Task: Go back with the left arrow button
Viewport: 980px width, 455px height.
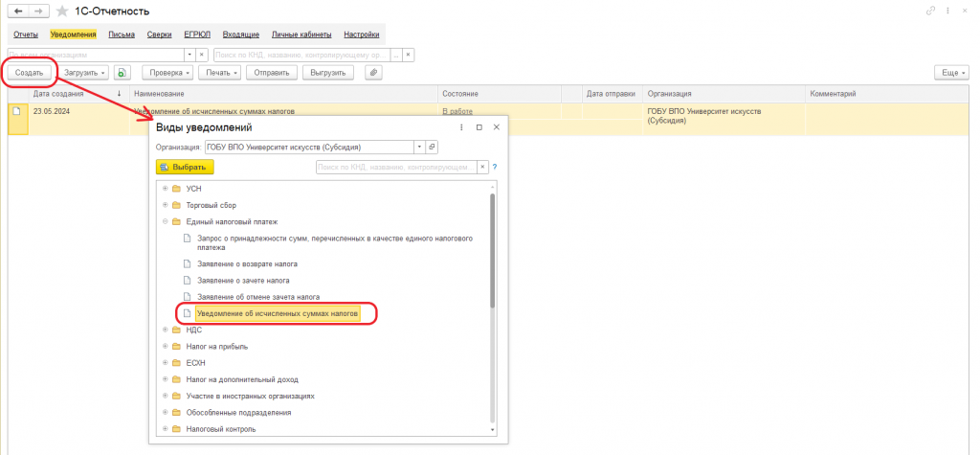Action: [18, 11]
